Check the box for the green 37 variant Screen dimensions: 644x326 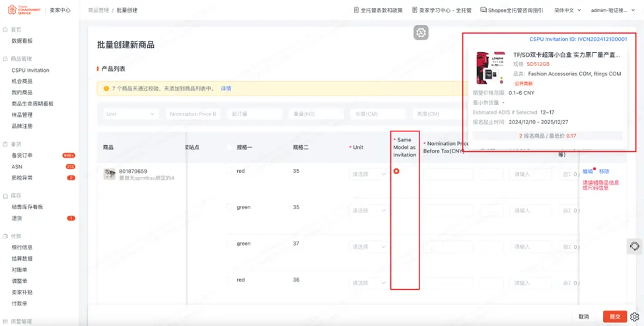coord(230,244)
